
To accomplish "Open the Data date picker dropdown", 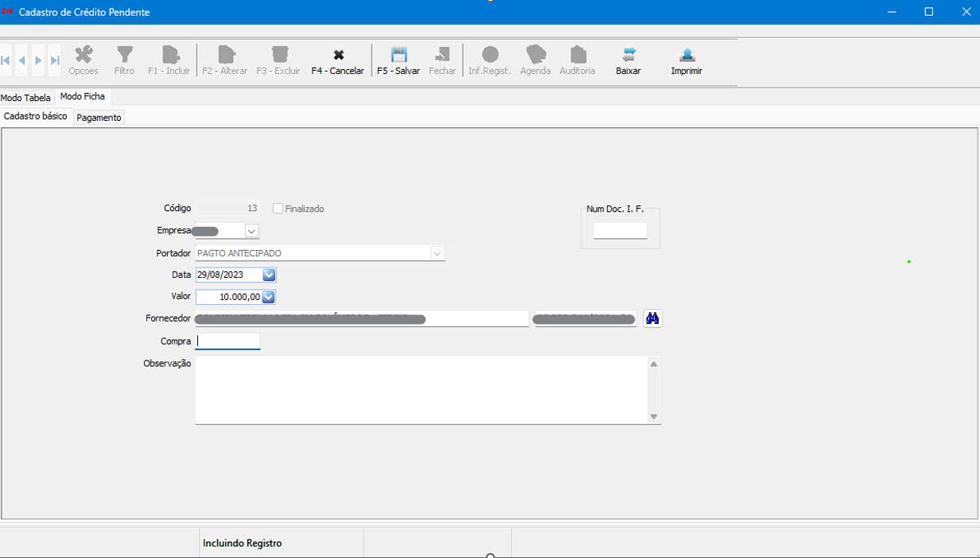I will click(x=269, y=275).
